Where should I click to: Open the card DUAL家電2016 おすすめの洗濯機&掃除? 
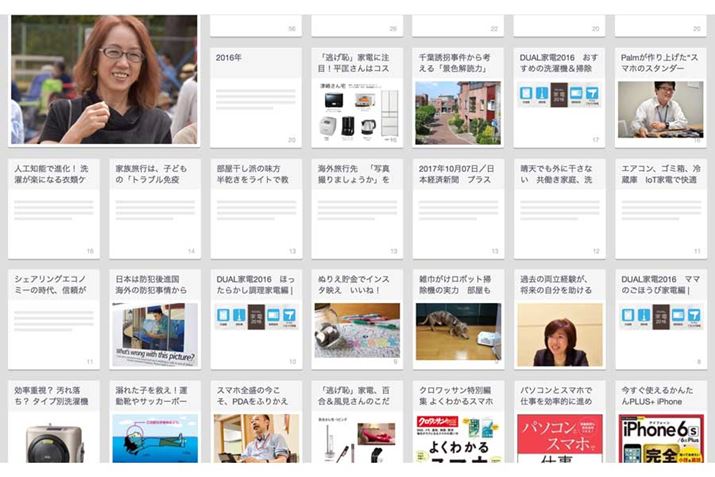[560, 98]
